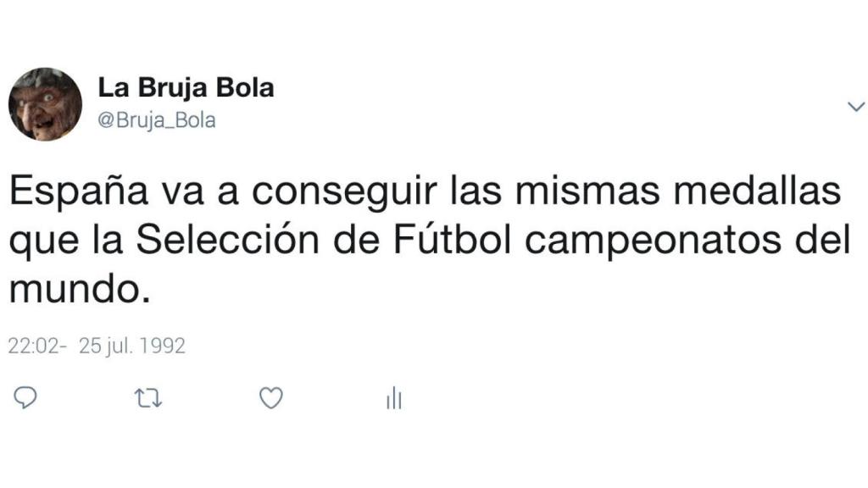Open the @Bruja_Bola handle link
The width and height of the screenshot is (868, 488).
(x=157, y=120)
